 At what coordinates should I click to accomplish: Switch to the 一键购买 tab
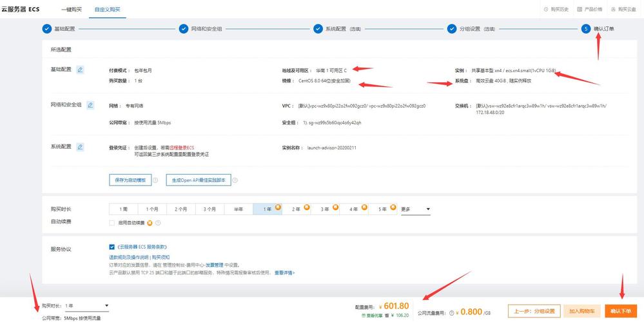click(x=72, y=9)
